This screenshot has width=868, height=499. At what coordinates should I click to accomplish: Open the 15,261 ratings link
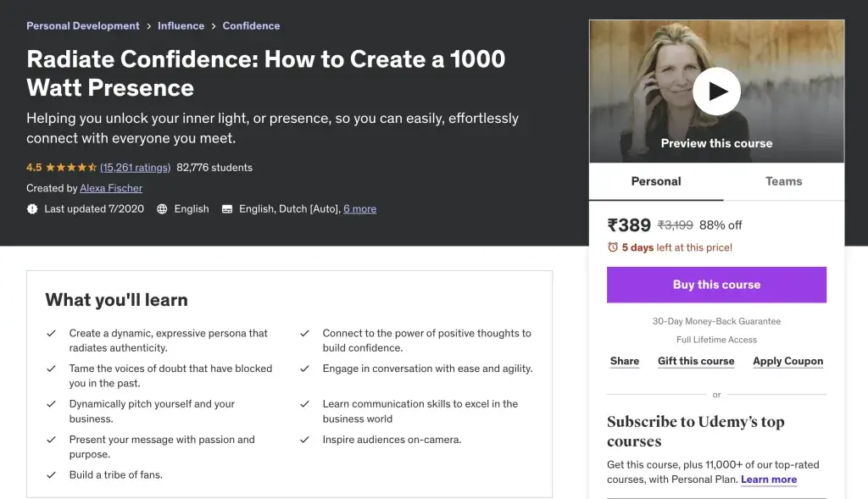coord(135,168)
